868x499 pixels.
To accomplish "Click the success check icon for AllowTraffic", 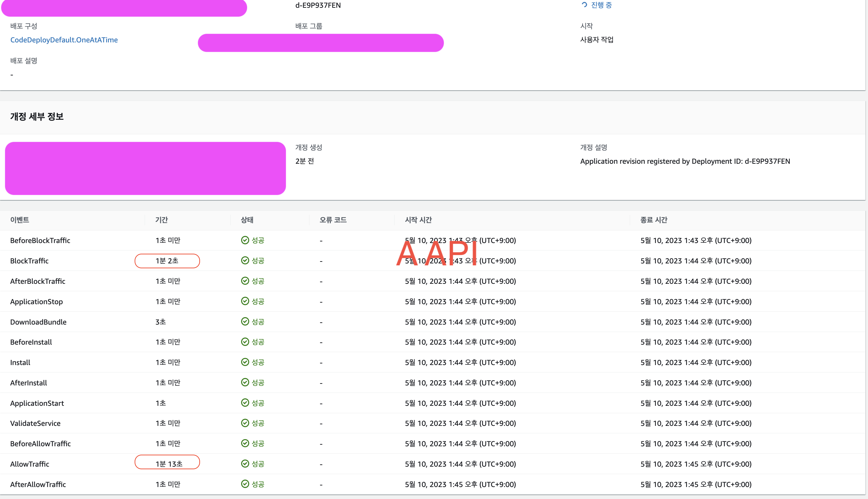I will point(245,464).
